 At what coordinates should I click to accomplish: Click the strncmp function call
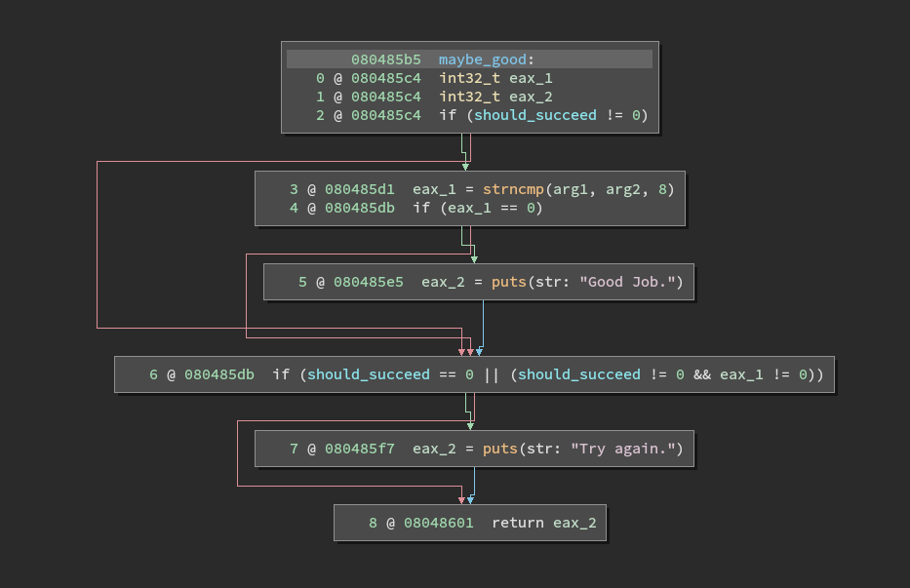point(513,190)
